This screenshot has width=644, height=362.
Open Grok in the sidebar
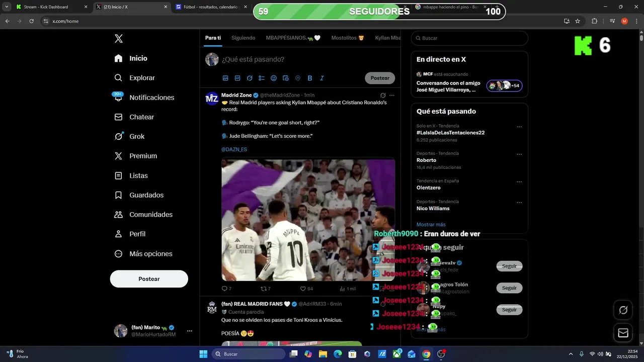[x=129, y=136]
